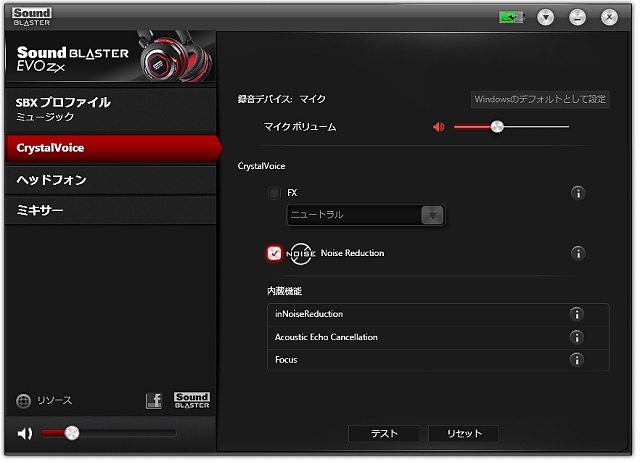Disable the Noise Reduction checkbox
This screenshot has height=462, width=640.
pyautogui.click(x=274, y=253)
